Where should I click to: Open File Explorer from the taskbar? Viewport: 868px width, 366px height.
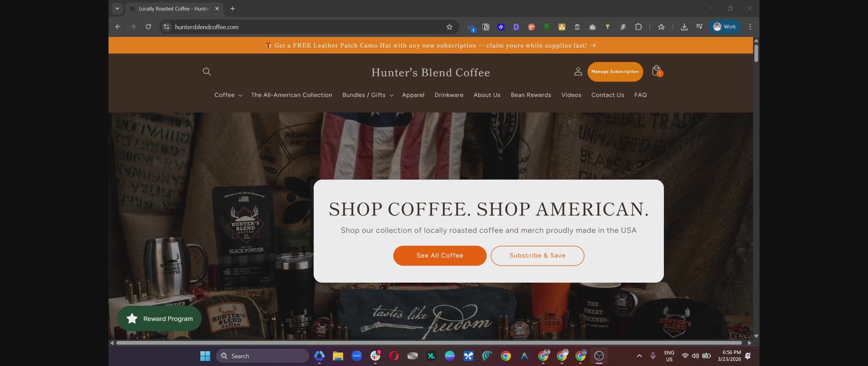click(338, 356)
